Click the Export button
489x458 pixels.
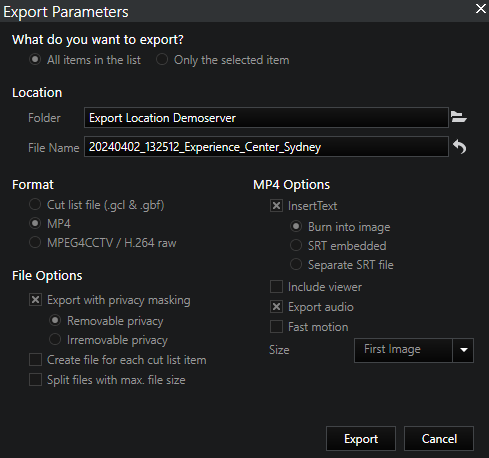point(361,438)
